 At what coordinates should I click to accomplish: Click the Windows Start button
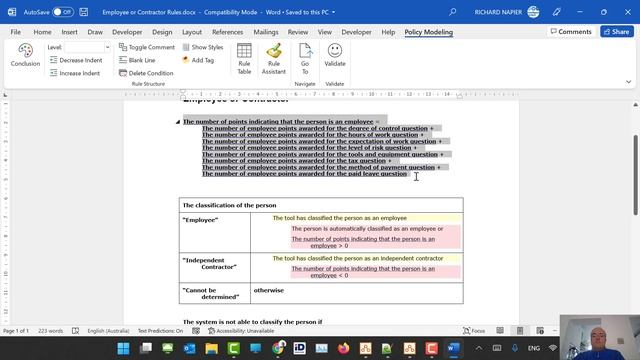[x=123, y=348]
